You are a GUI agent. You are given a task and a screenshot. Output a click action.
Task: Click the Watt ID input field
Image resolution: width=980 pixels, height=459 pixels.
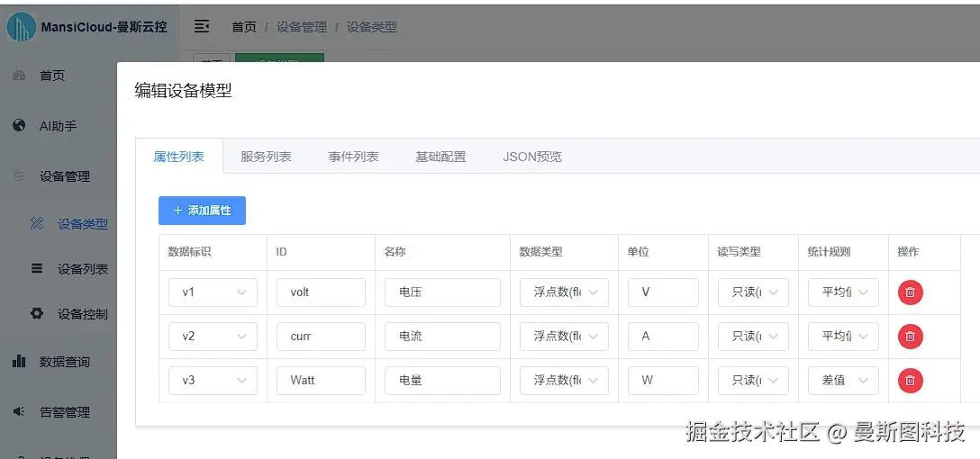pyautogui.click(x=322, y=381)
